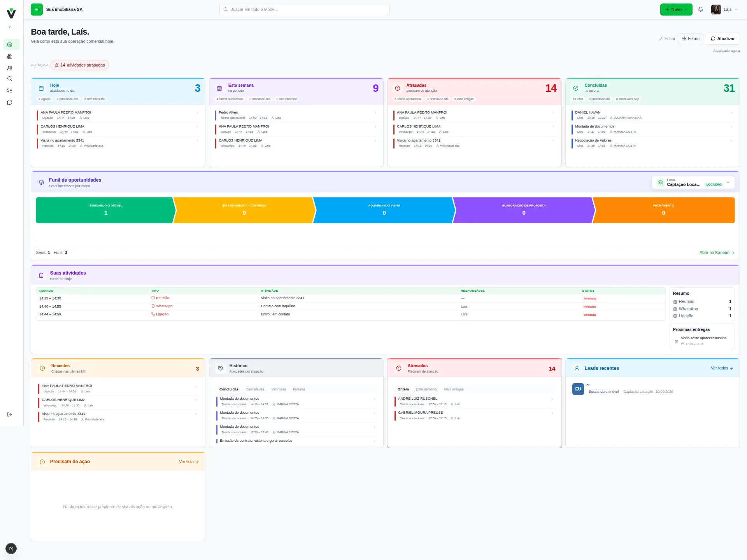
Task: Open Abrir no Kanban link
Action: (717, 253)
